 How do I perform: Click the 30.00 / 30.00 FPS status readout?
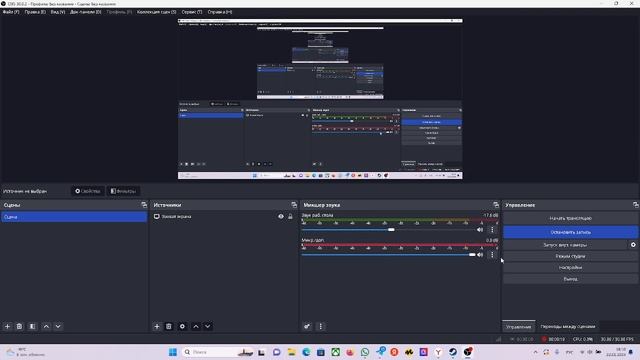tap(617, 339)
